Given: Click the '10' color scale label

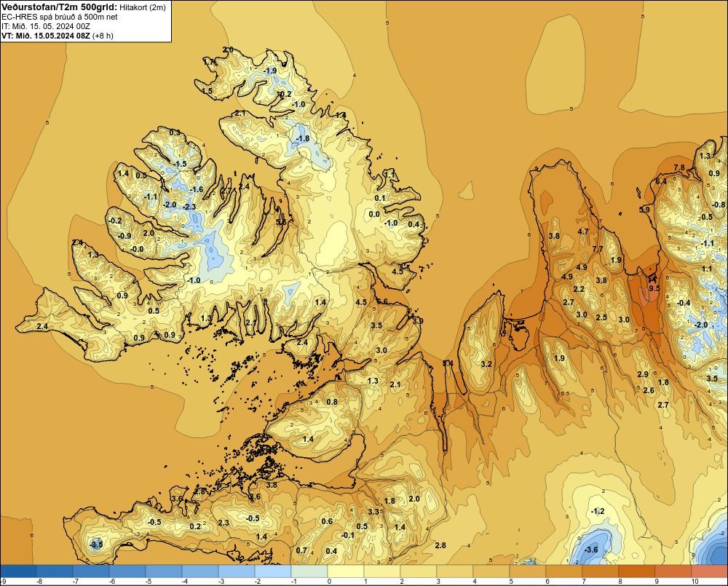Looking at the screenshot, I should pos(695,582).
